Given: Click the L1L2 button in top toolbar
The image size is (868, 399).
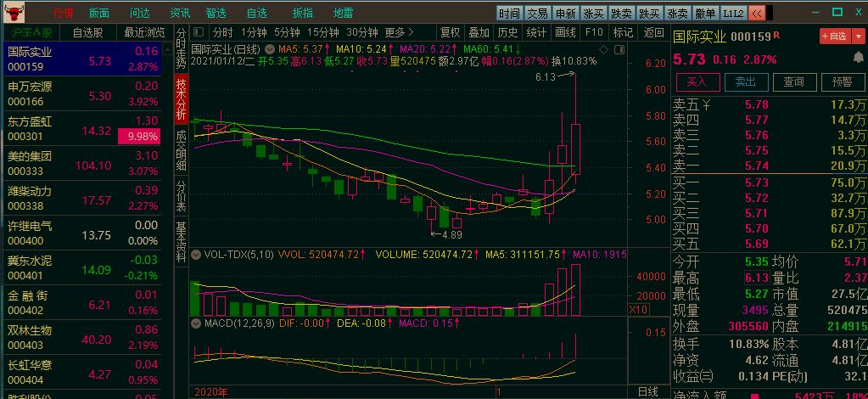Looking at the screenshot, I should [733, 14].
